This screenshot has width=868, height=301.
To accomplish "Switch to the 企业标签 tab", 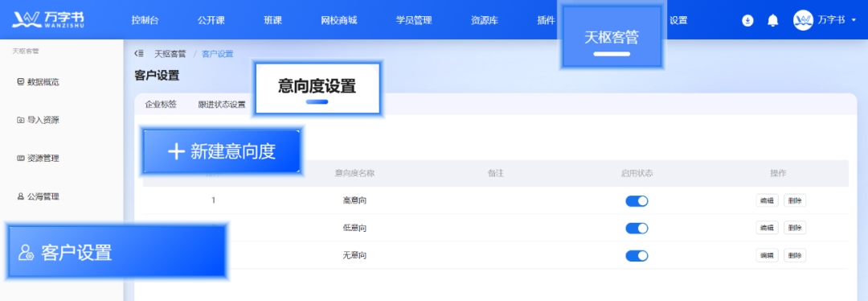I will pyautogui.click(x=161, y=104).
